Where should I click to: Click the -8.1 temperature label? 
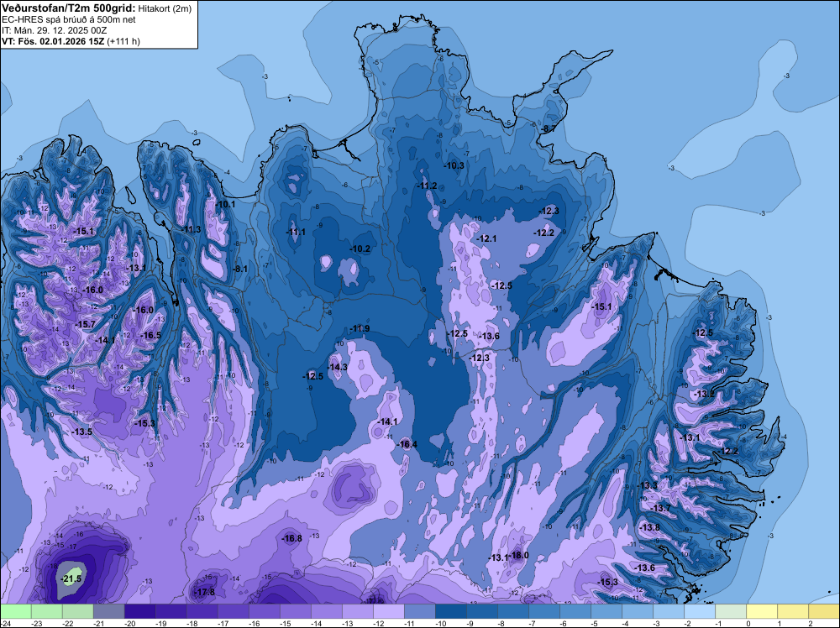coord(240,270)
